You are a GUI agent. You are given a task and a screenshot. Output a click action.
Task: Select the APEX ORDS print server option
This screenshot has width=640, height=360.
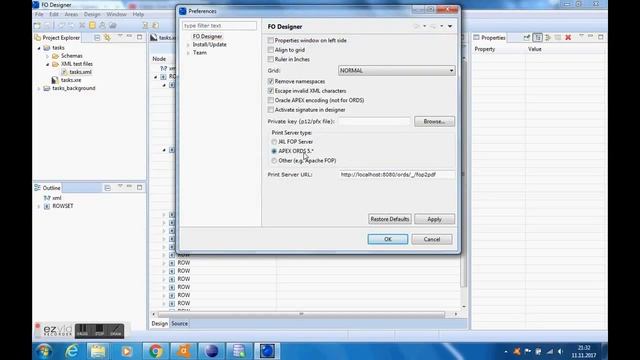(x=274, y=151)
